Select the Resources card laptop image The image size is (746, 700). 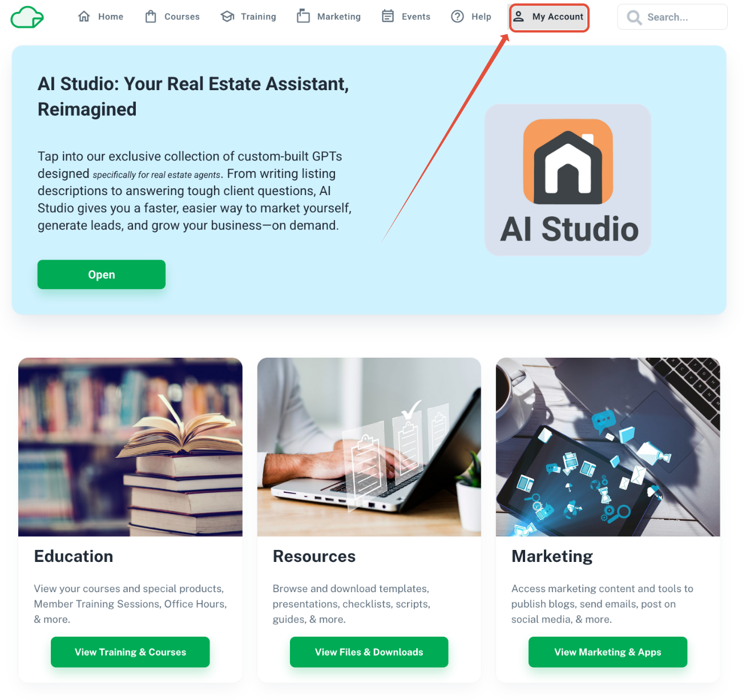pyautogui.click(x=369, y=447)
